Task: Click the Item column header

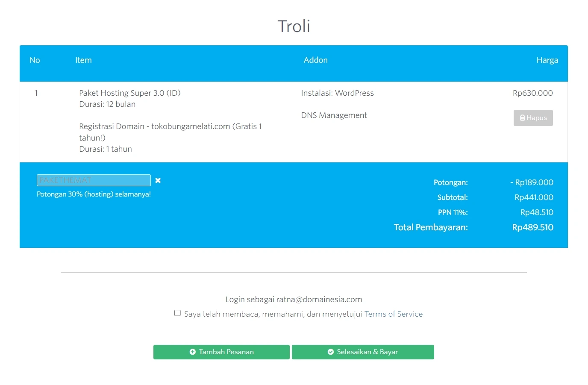Action: [83, 60]
